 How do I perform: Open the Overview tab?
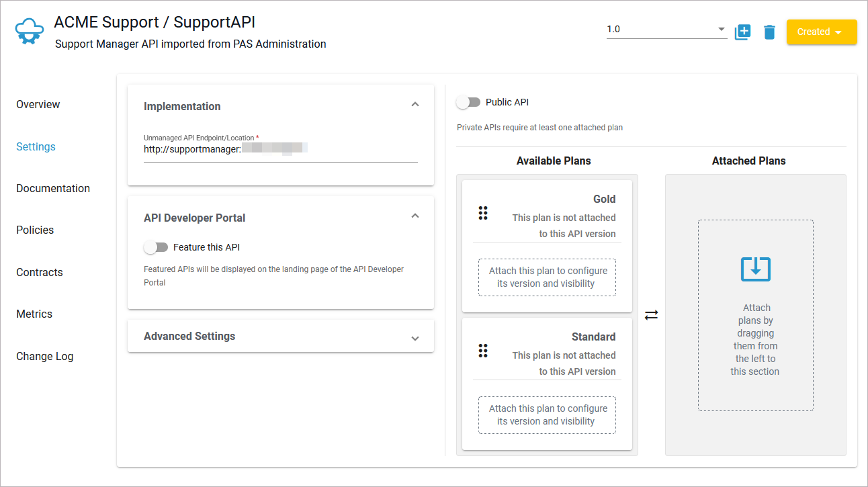click(38, 104)
